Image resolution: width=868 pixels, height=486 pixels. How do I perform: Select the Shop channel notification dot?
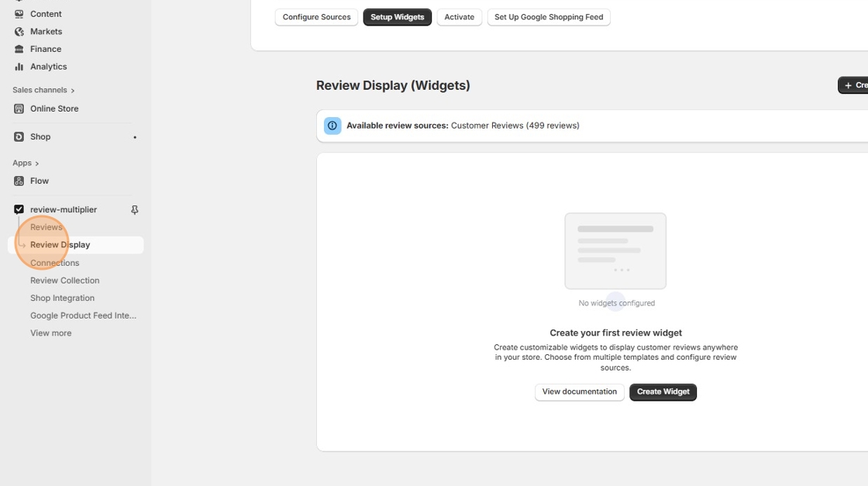[135, 136]
